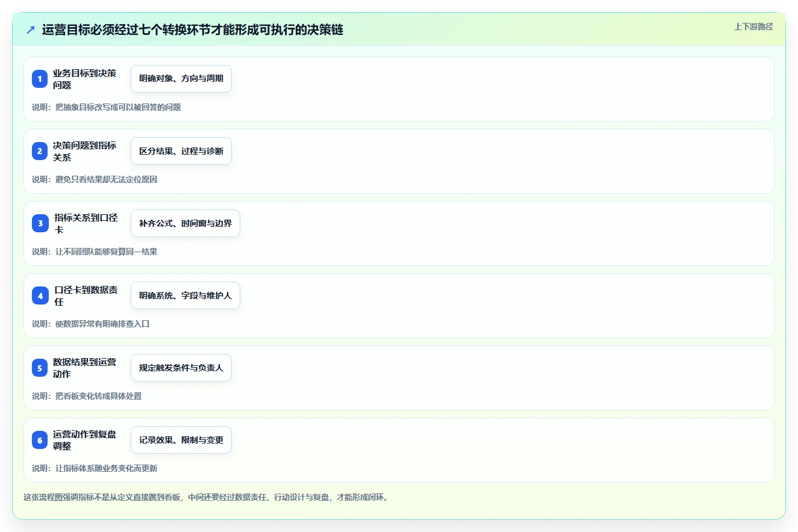Click the step 1 number badge
The width and height of the screenshot is (798, 532).
40,79
